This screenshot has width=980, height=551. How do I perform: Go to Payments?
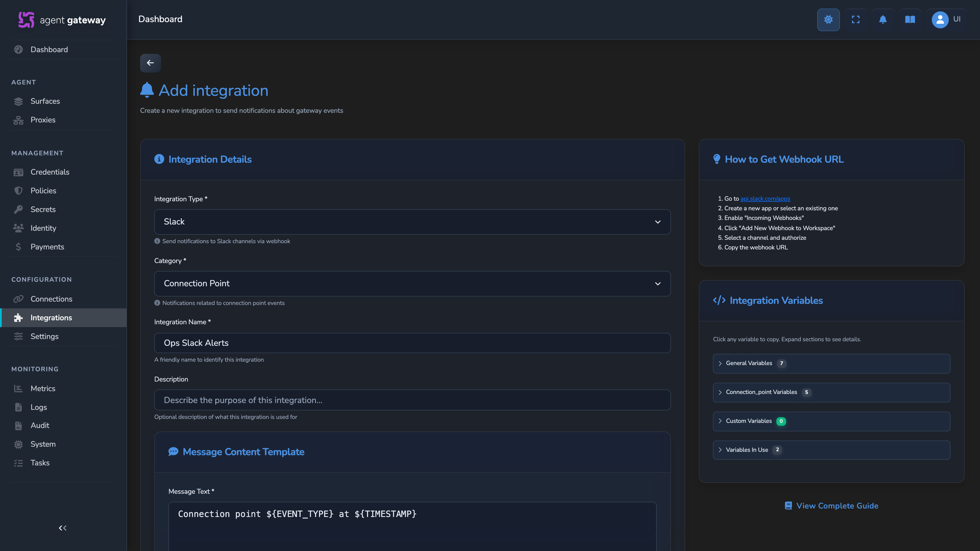point(63,247)
